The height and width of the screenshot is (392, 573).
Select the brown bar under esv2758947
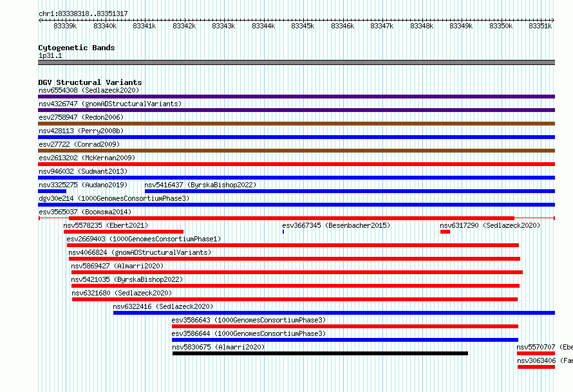tap(296, 124)
